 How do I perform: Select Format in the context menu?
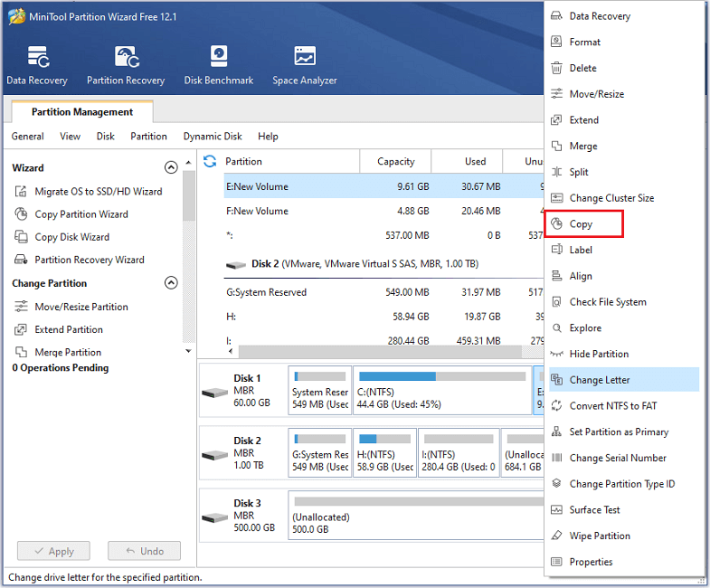[x=624, y=43]
